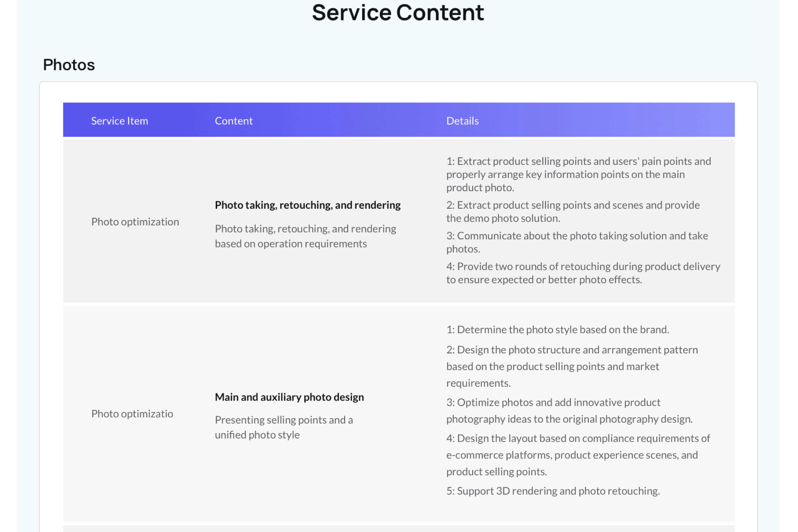
Task: Click the Service Content page heading
Action: pos(398,13)
